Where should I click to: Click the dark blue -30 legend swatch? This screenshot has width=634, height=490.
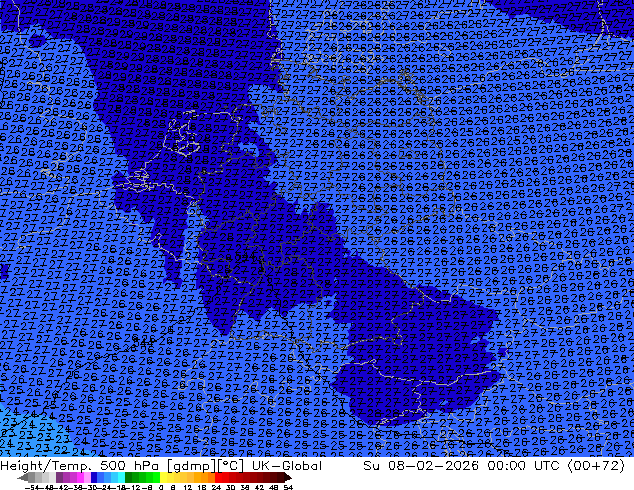click(x=94, y=477)
